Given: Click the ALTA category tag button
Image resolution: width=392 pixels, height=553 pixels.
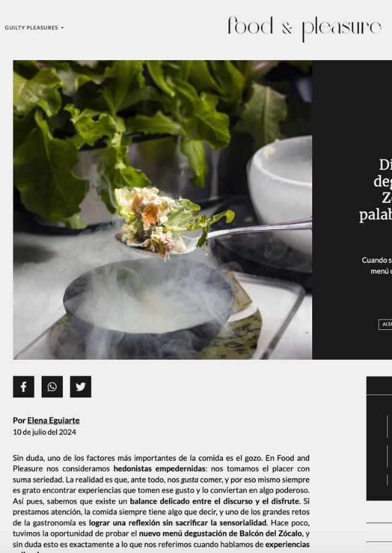Looking at the screenshot, I should coord(385,324).
